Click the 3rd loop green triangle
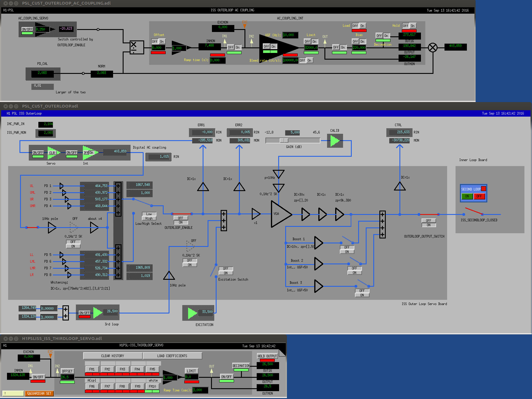This screenshot has height=399, width=532. [x=98, y=313]
